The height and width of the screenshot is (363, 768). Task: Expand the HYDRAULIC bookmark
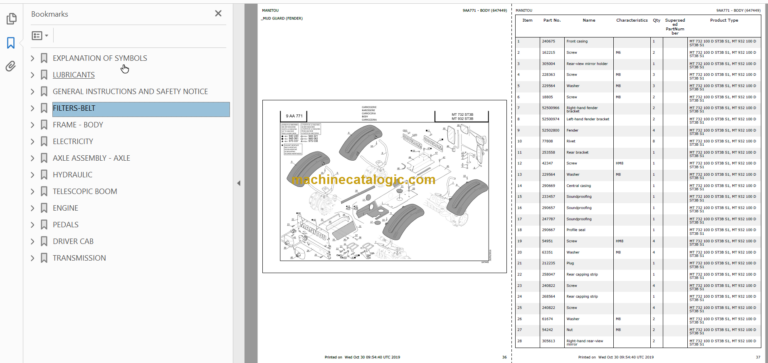pyautogui.click(x=32, y=175)
